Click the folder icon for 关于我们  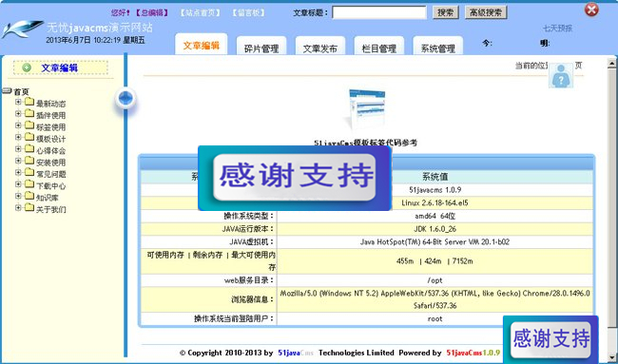(29, 208)
